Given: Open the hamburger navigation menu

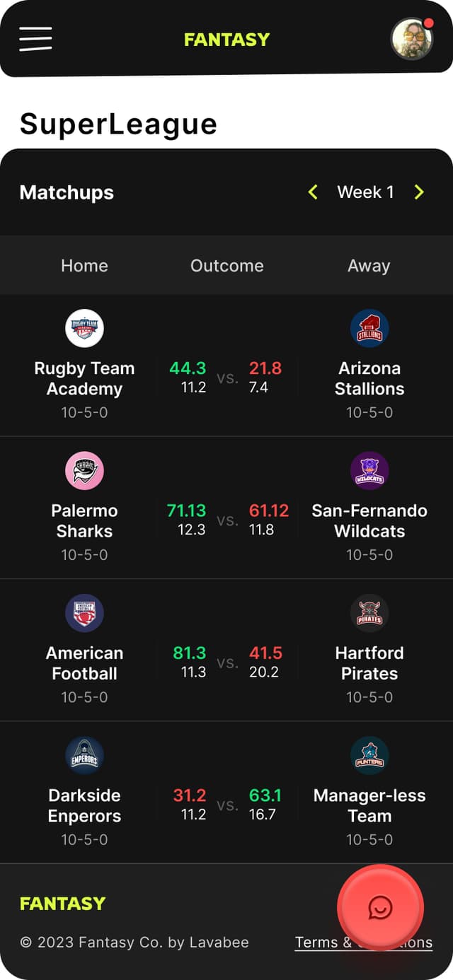Looking at the screenshot, I should pyautogui.click(x=35, y=40).
